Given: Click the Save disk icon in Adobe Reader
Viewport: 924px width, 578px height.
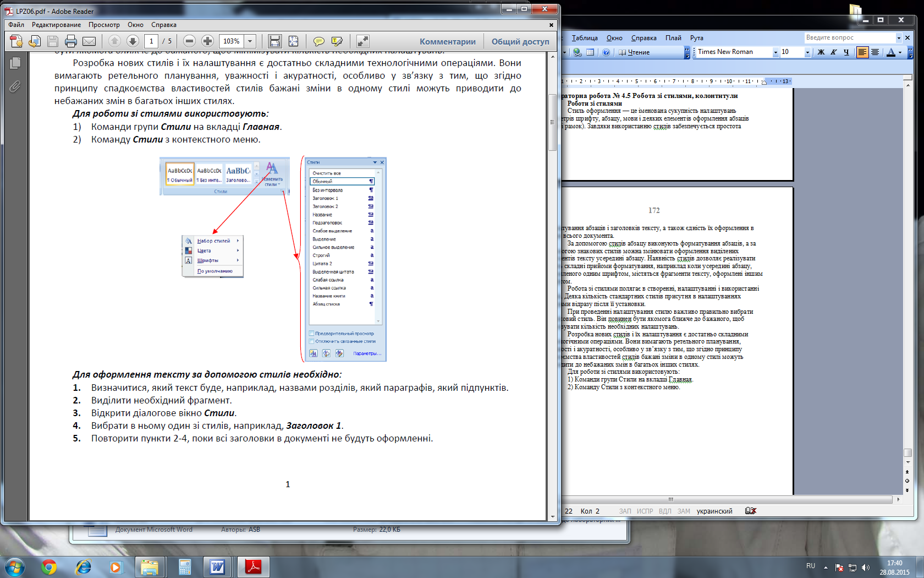Looking at the screenshot, I should [x=53, y=41].
